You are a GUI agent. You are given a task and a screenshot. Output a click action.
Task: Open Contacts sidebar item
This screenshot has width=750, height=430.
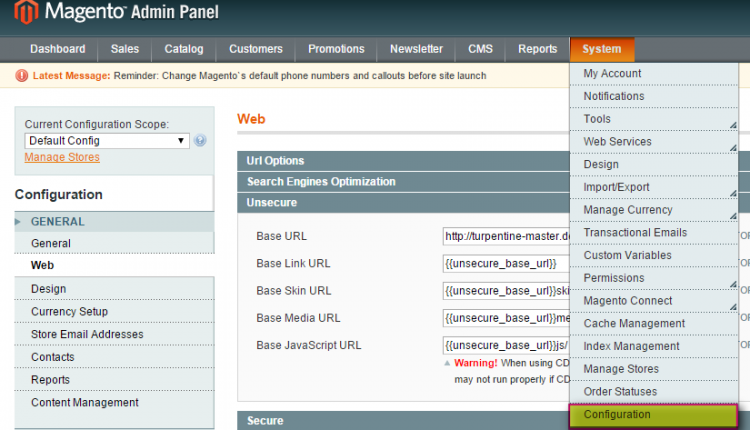114,357
